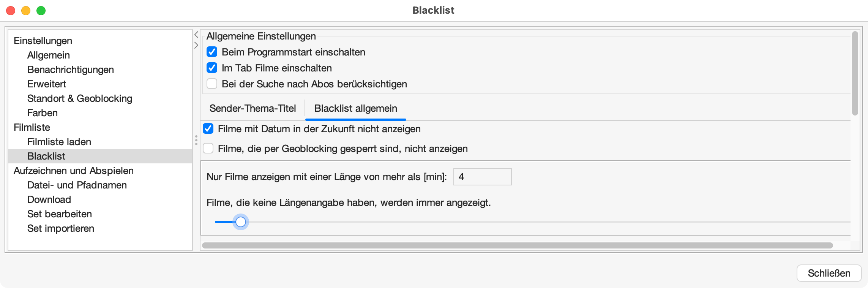The width and height of the screenshot is (868, 288).
Task: Switch to the Sender-Thema-Titel tab
Action: [253, 109]
